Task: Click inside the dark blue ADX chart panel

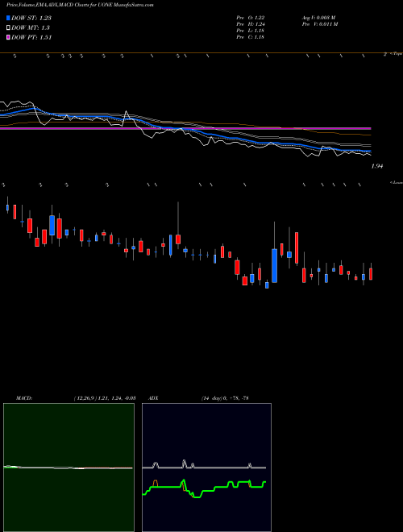Action: 206,468
